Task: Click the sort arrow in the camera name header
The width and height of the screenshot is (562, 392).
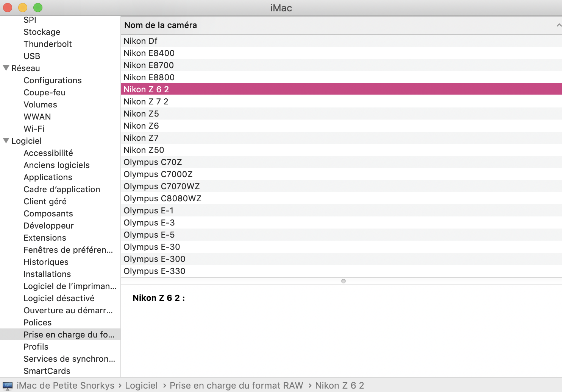Action: 559,25
